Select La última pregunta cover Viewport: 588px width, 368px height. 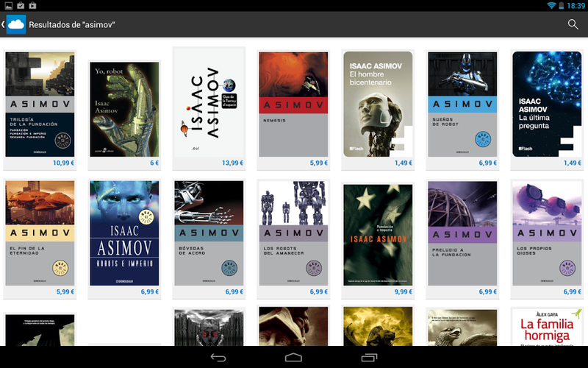pos(547,105)
